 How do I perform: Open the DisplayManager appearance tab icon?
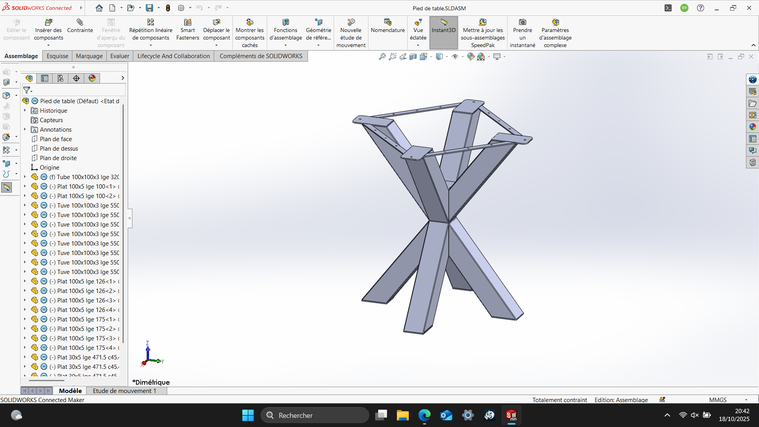click(92, 78)
